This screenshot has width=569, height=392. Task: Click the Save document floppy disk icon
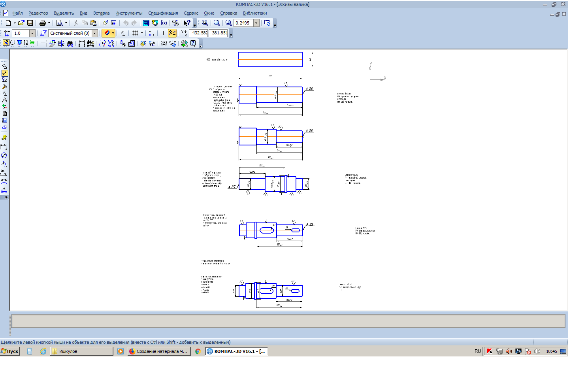tap(30, 23)
